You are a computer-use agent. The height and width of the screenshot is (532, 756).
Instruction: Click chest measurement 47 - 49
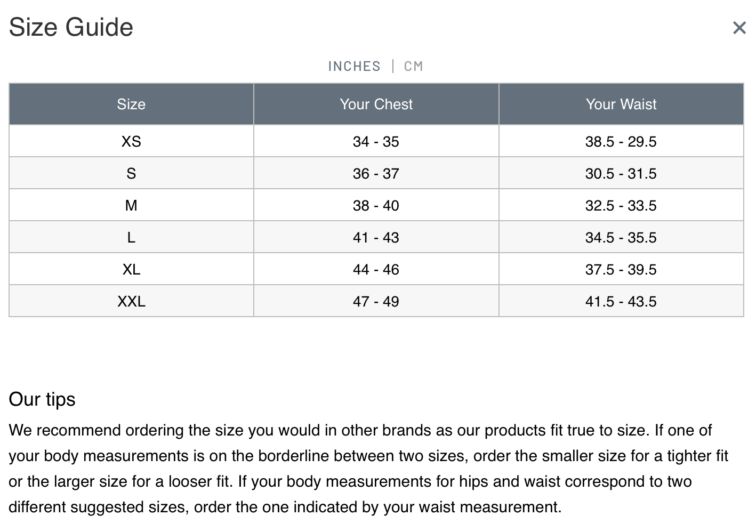click(x=376, y=301)
